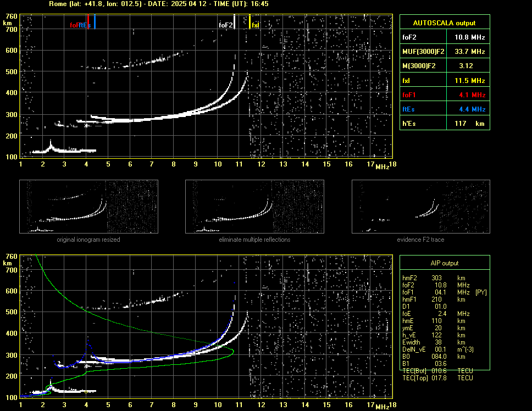Viewport: 532px width, 411px height.
Task: Click the "eliminate multiple reflections" caption
Action: 254,240
